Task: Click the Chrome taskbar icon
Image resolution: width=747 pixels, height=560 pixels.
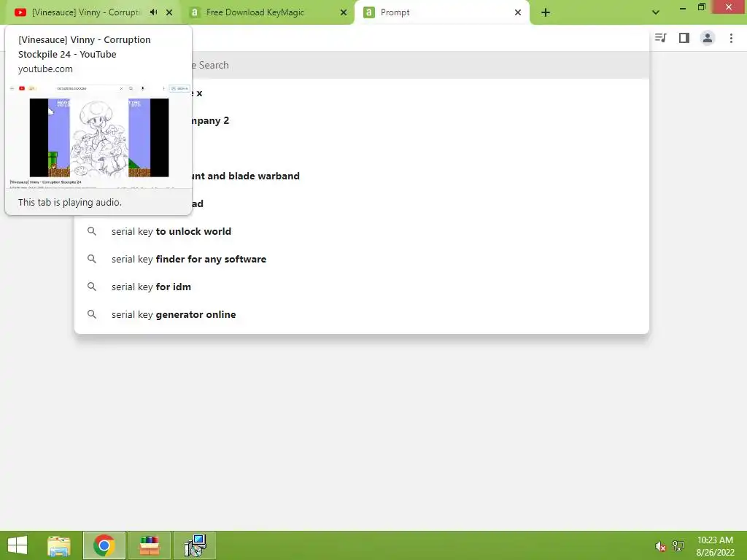Action: click(x=104, y=545)
